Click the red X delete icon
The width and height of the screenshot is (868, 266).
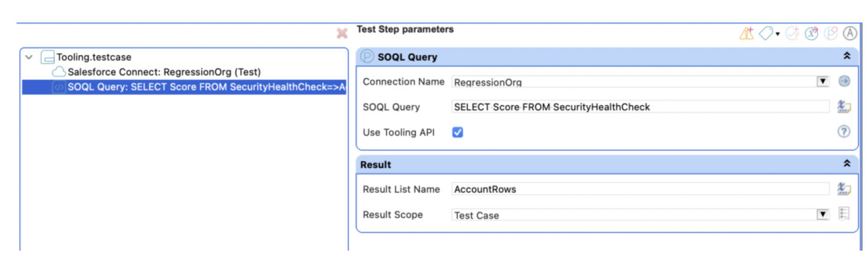pyautogui.click(x=342, y=34)
